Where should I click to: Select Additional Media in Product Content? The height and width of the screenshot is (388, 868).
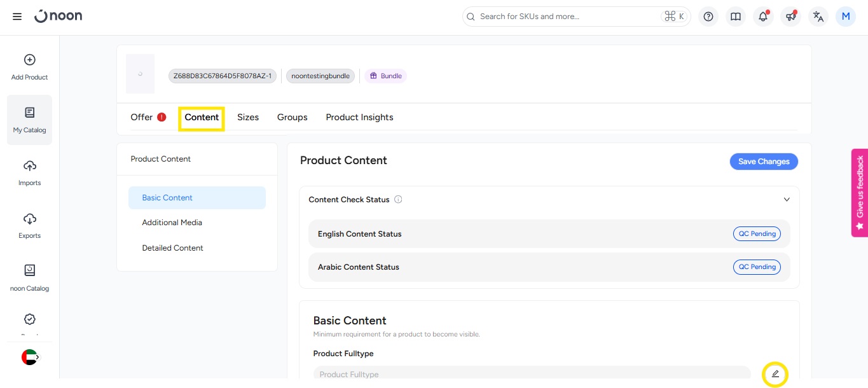click(172, 223)
